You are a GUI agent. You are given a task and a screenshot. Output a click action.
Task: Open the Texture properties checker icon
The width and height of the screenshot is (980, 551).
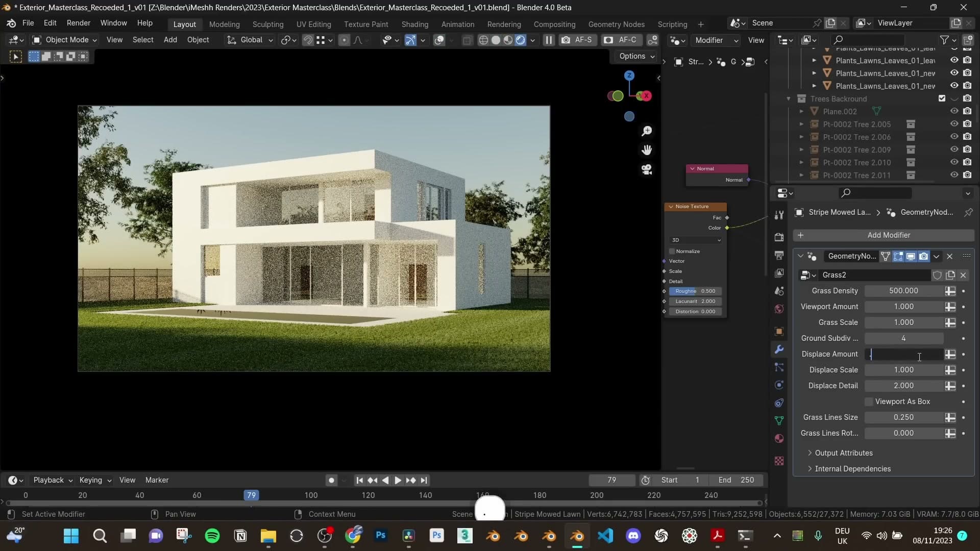coord(779,461)
